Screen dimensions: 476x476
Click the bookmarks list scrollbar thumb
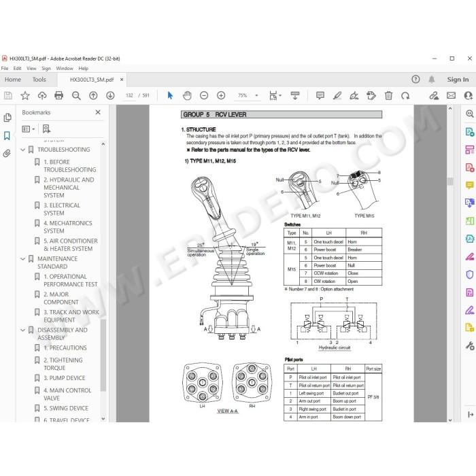103,355
